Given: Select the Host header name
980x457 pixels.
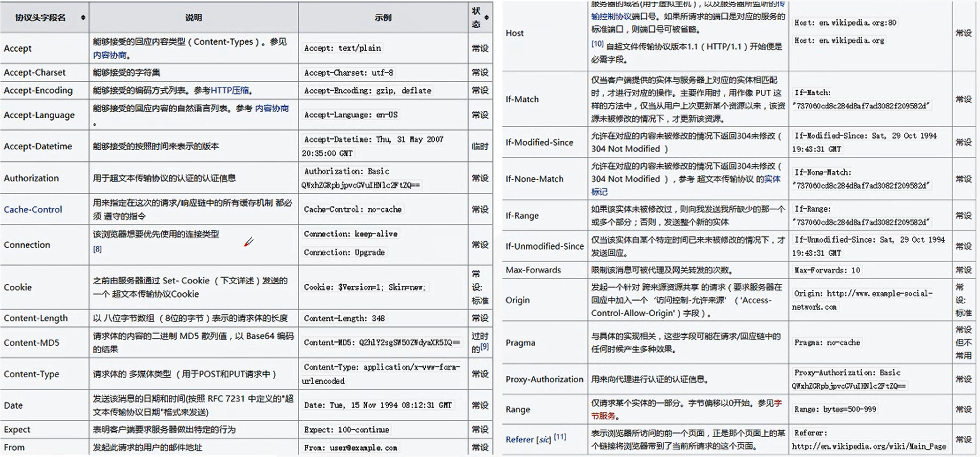Looking at the screenshot, I should (x=514, y=33).
